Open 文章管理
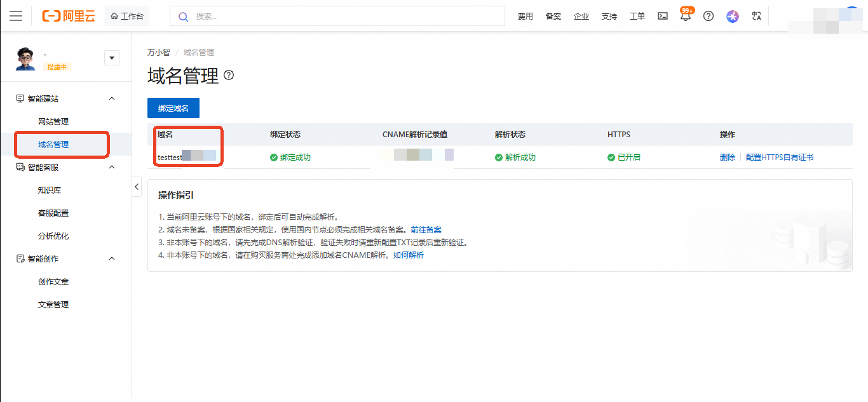This screenshot has height=402, width=868. click(53, 304)
